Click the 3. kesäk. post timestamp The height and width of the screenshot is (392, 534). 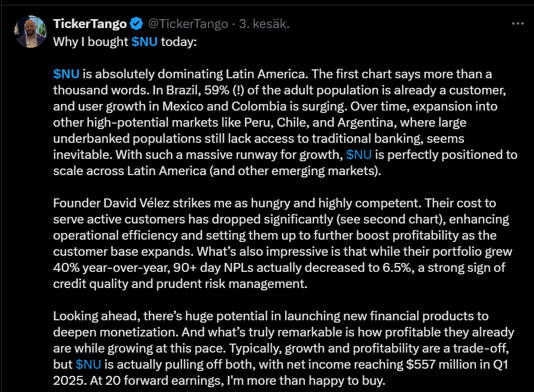coord(264,23)
